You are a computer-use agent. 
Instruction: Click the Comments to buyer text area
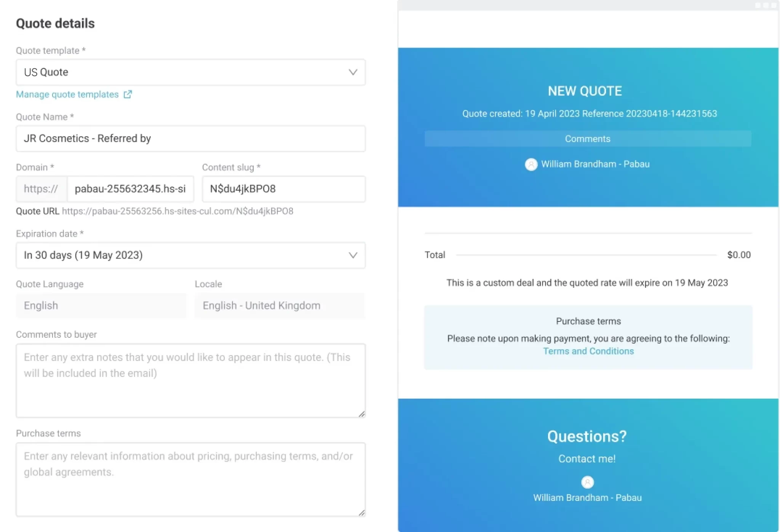[190, 381]
